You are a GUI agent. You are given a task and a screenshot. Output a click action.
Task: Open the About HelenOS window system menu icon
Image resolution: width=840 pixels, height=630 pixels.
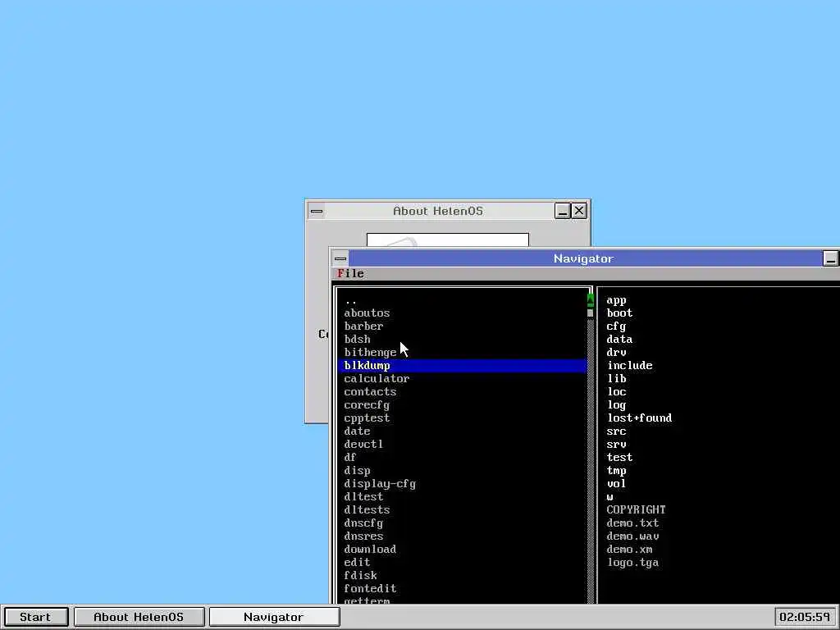point(317,211)
